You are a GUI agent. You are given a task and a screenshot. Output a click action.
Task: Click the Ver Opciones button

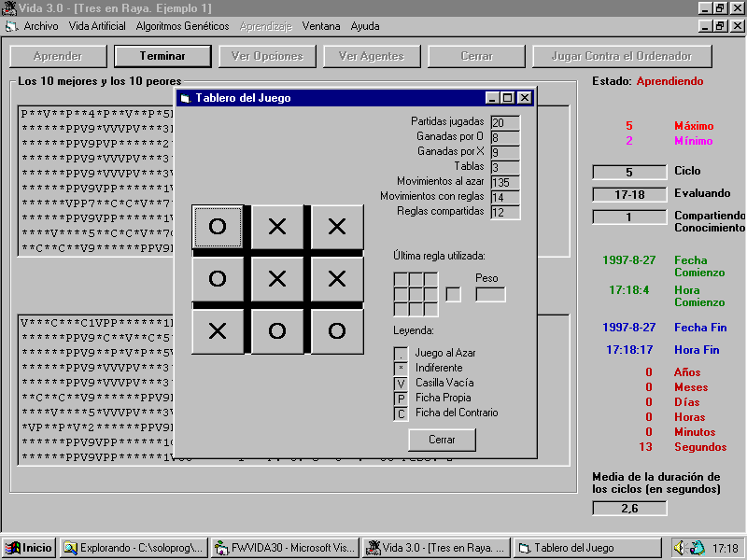267,56
